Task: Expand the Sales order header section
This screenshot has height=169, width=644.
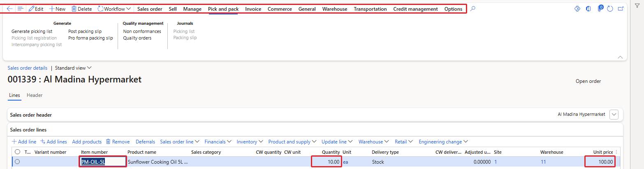Action: (x=614, y=115)
